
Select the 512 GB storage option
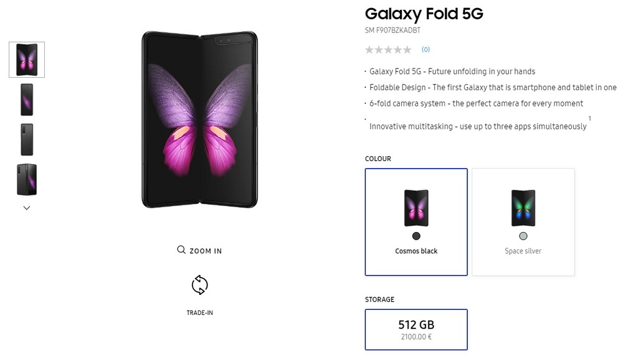416,329
